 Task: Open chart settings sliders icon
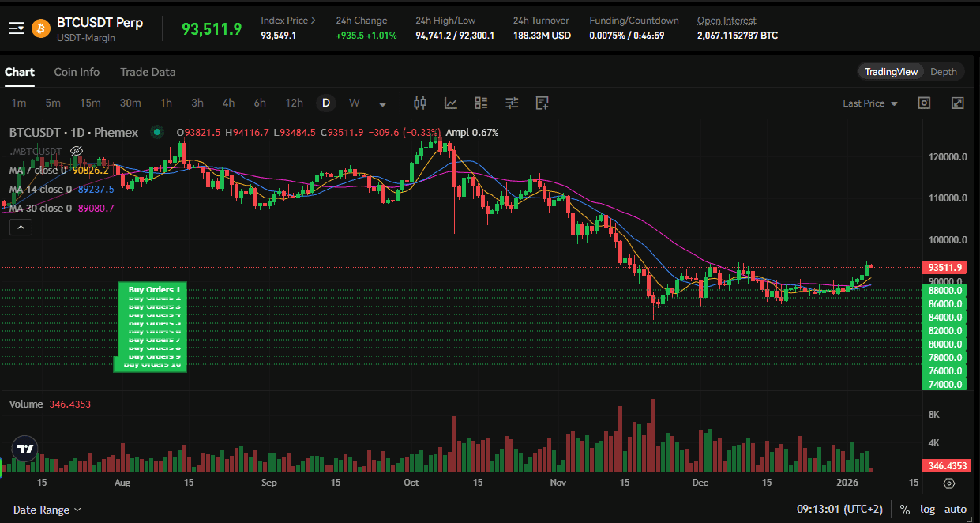512,103
